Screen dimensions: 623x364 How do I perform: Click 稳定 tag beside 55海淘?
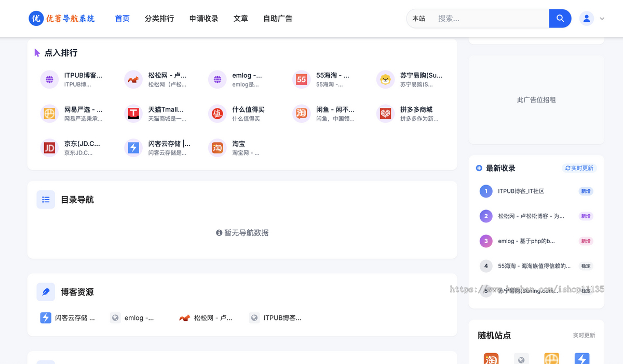[586, 266]
